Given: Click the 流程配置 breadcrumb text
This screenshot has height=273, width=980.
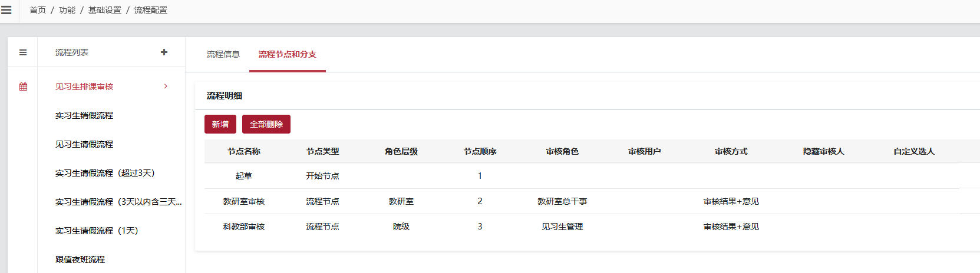Looking at the screenshot, I should coord(151,10).
